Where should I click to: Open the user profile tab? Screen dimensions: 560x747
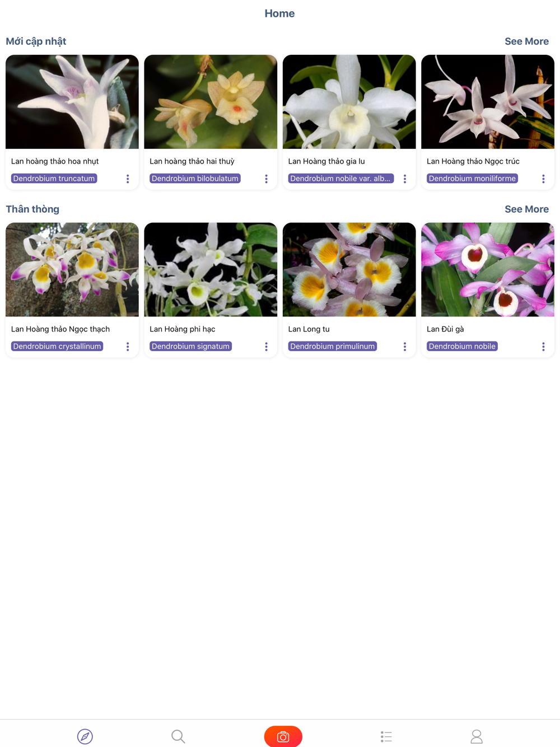coord(477,736)
